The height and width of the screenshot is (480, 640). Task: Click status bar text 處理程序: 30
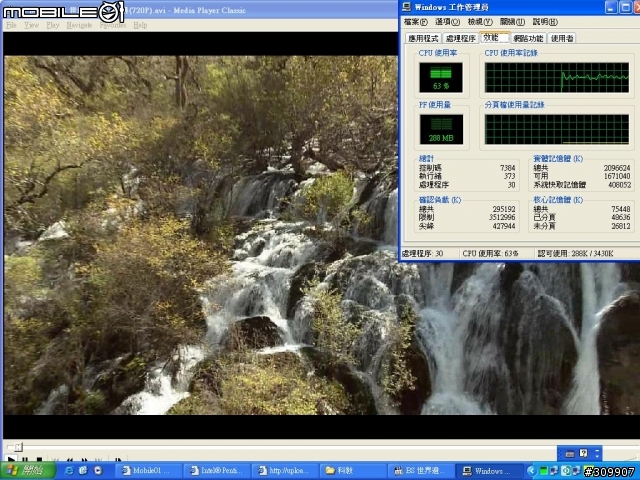coord(422,253)
